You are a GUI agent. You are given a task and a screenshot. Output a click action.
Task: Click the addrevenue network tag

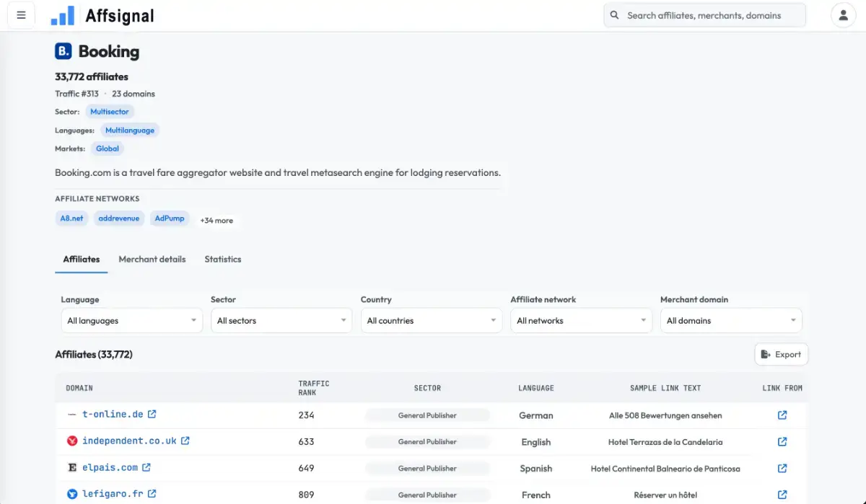119,218
